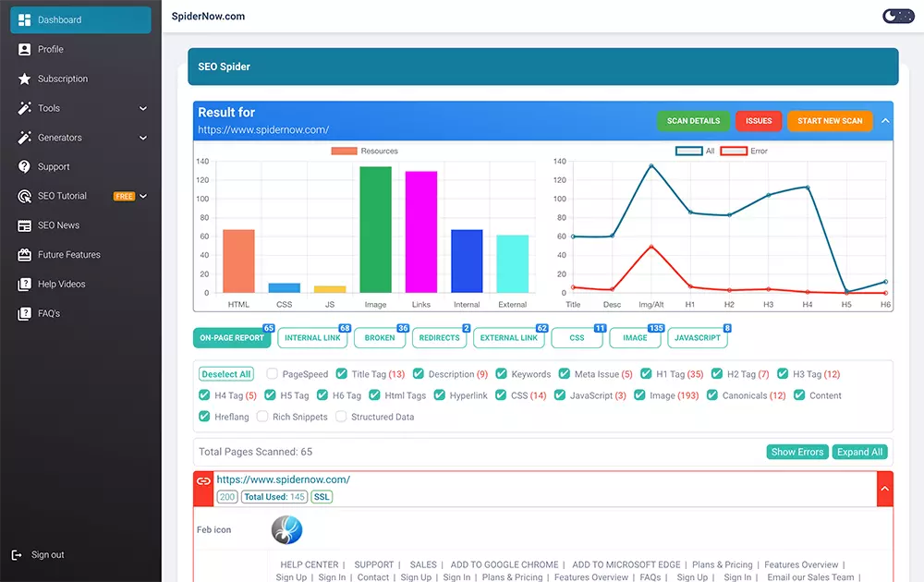924x582 pixels.
Task: Click the 135 badge on Image tab
Action: click(x=656, y=328)
